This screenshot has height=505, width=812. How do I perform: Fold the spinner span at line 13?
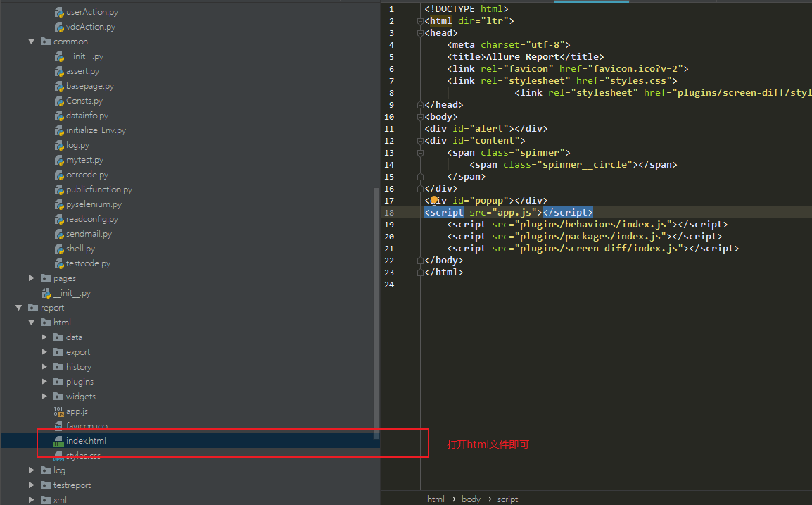[x=420, y=153]
